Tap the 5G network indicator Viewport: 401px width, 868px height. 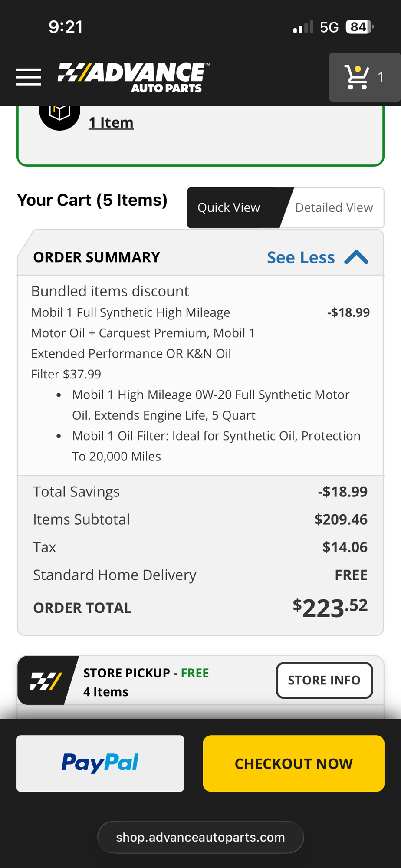pyautogui.click(x=329, y=27)
